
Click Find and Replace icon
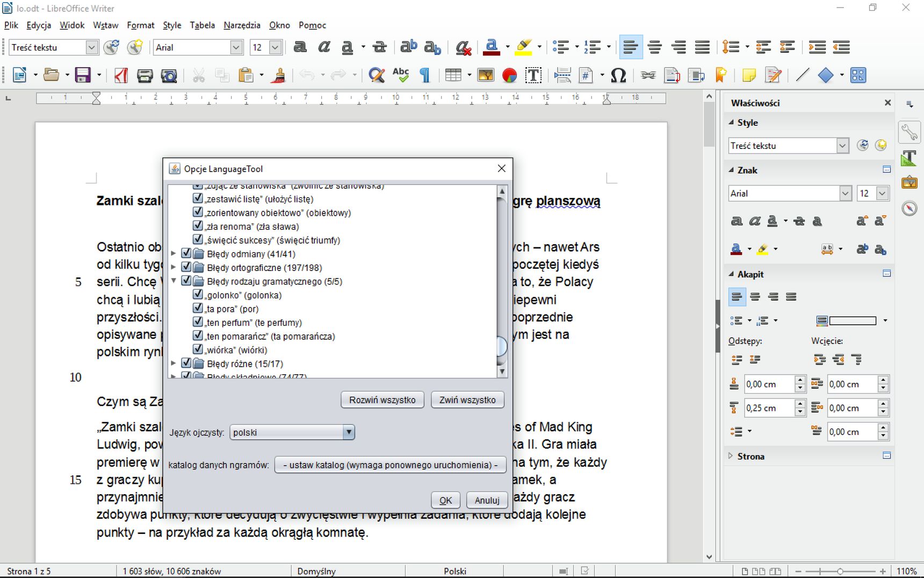click(377, 75)
